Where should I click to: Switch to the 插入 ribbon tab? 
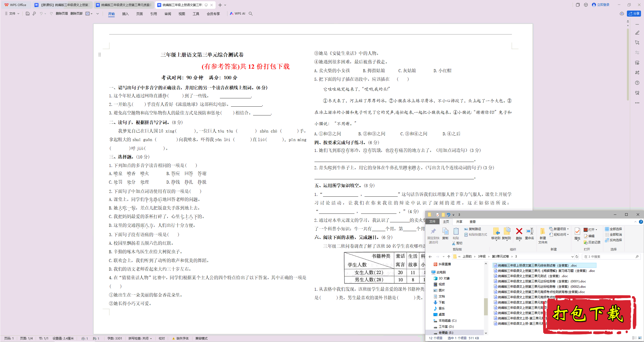[x=126, y=14]
